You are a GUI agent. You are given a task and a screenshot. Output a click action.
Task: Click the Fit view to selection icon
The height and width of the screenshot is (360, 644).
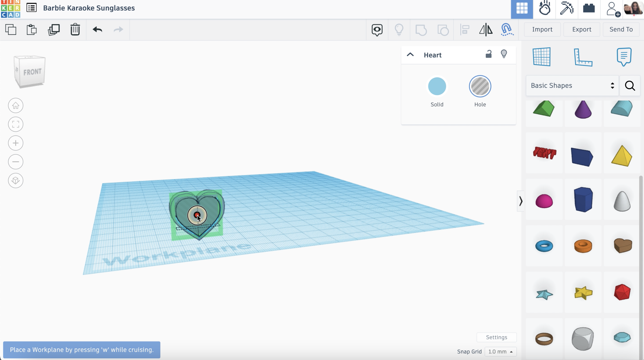15,124
